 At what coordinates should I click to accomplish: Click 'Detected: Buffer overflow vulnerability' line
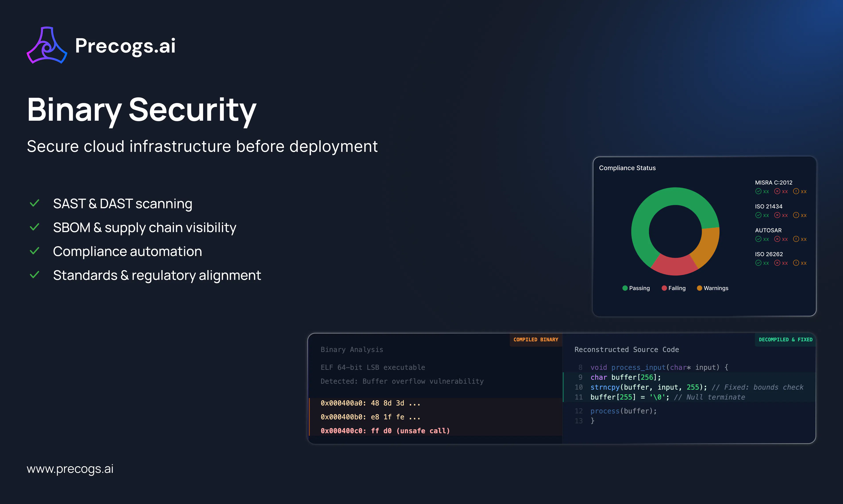[x=402, y=381]
